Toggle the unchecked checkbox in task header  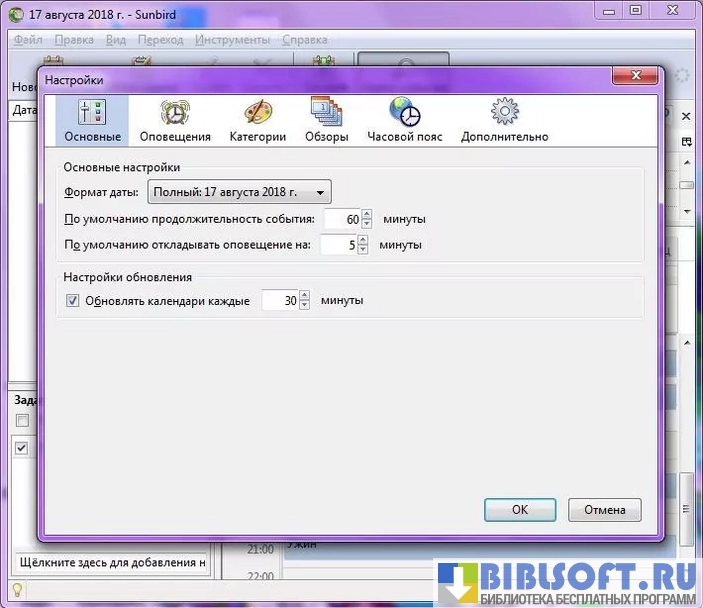point(22,420)
